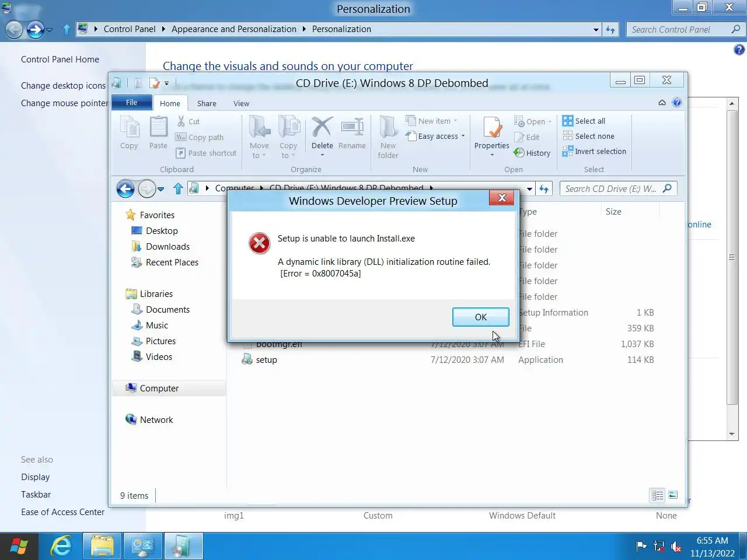Open Explorer's recent locations dropdown

tap(161, 189)
